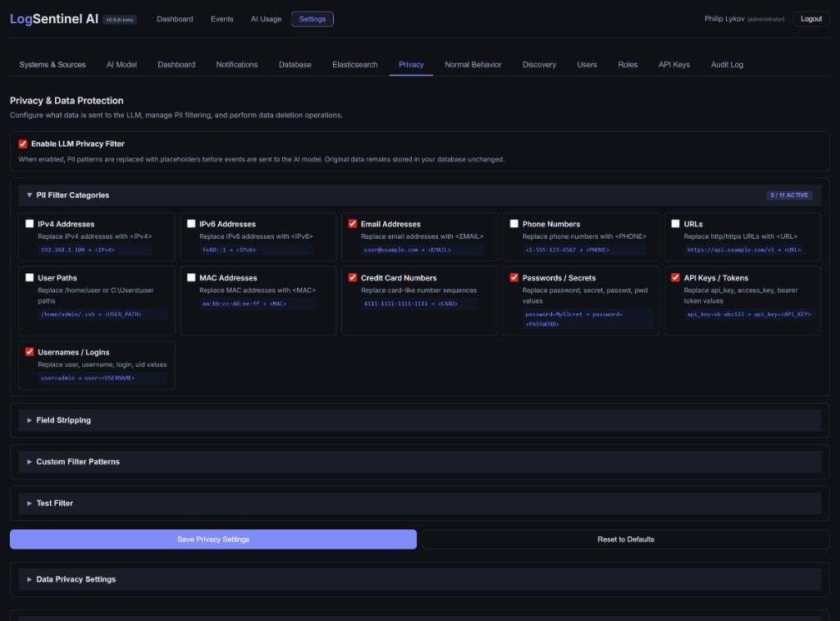This screenshot has height=621, width=840.
Task: Open the Users tab
Action: [587, 64]
